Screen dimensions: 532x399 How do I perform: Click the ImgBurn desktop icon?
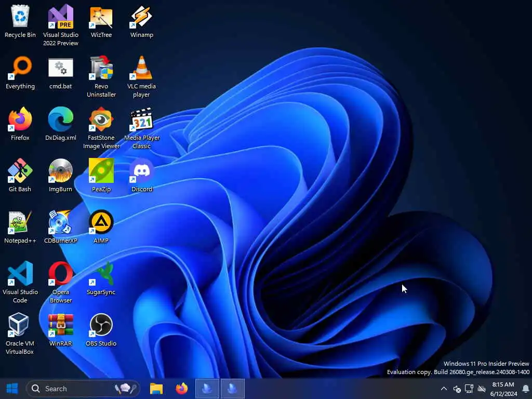pos(61,175)
